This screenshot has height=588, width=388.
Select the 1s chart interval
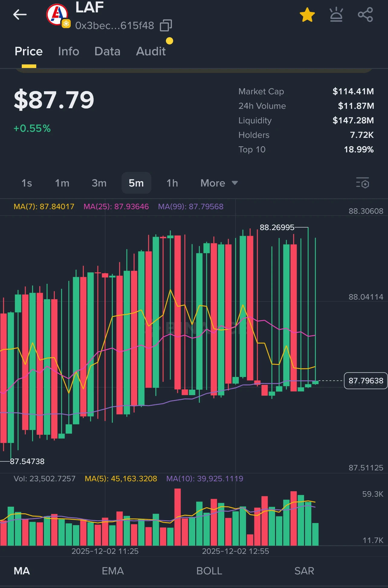tap(27, 183)
